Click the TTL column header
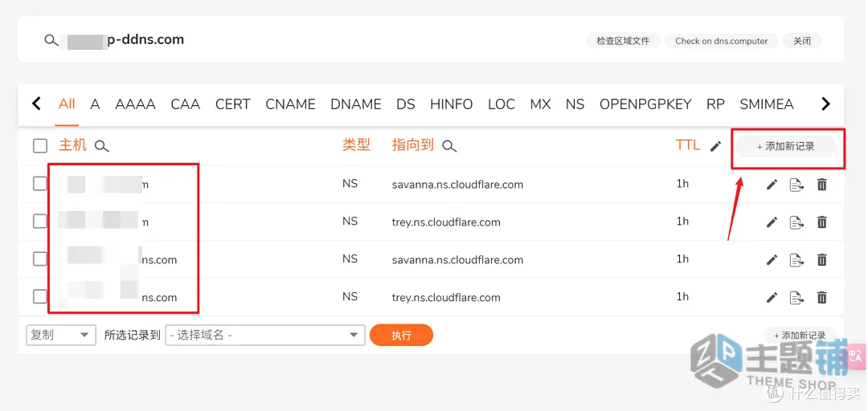 pos(688,145)
